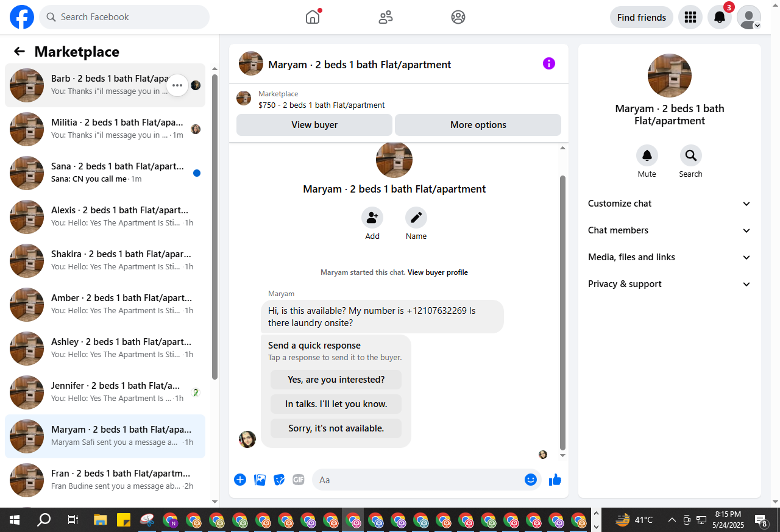Open more actions plus icon in composer
Image resolution: width=780 pixels, height=532 pixels.
pos(240,480)
